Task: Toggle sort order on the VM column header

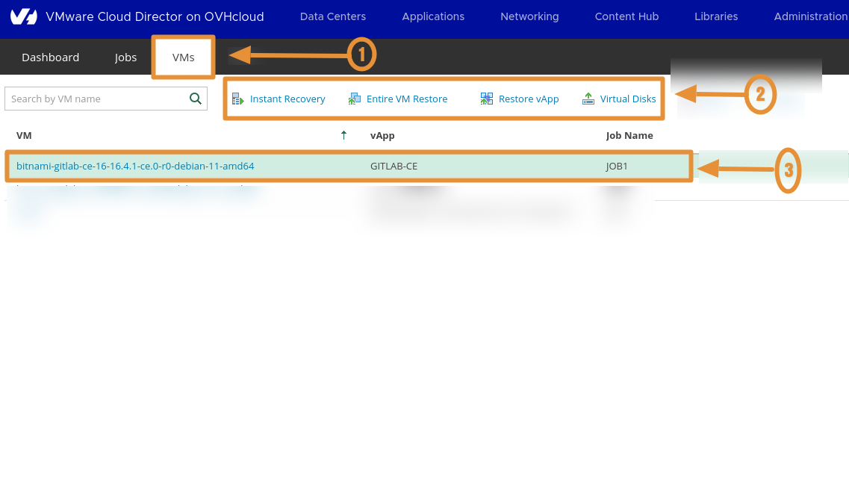Action: coord(23,135)
